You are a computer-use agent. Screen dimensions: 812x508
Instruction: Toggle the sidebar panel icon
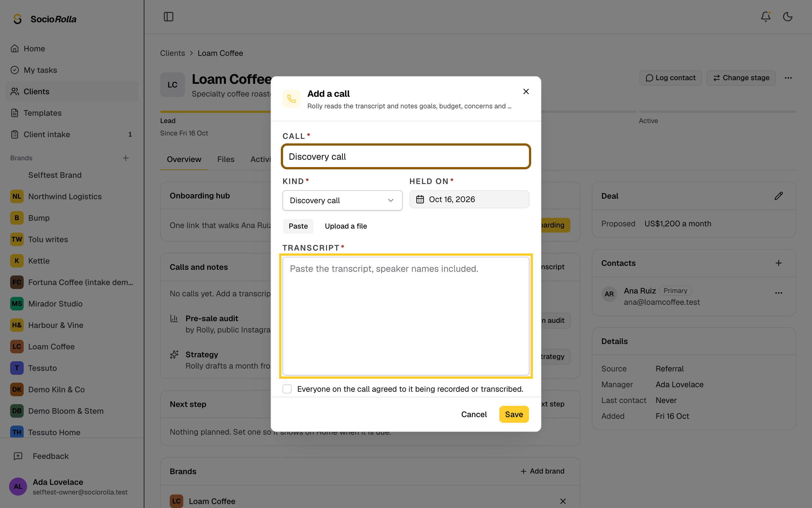click(168, 17)
